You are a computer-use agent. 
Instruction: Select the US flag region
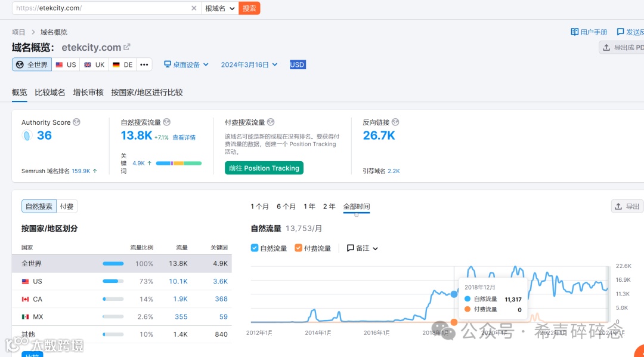click(x=66, y=64)
